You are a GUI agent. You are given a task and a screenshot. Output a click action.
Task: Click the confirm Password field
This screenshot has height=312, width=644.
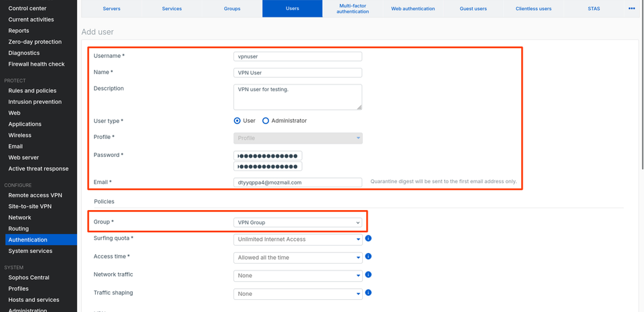[x=268, y=166]
